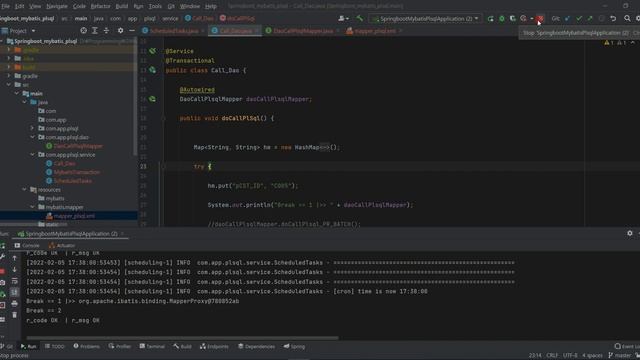Click Git update project arrow icon
This screenshot has height=360, width=640.
click(567, 19)
